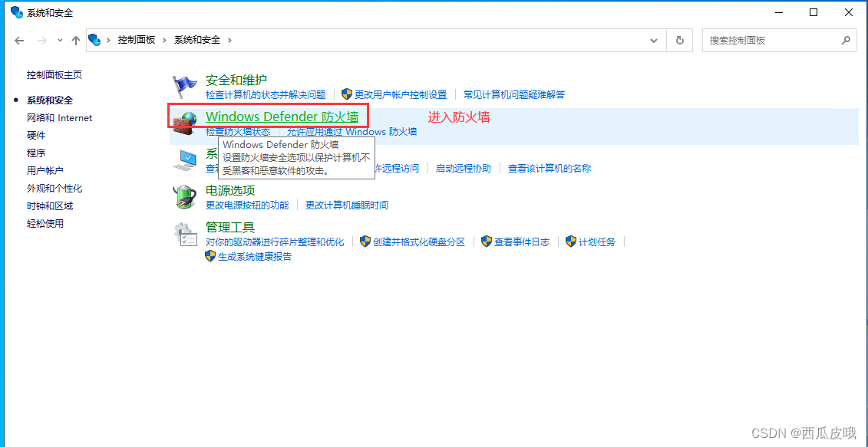This screenshot has width=868, height=447.
Task: Click 常见计算机问题疑难解答 link
Action: click(x=514, y=94)
